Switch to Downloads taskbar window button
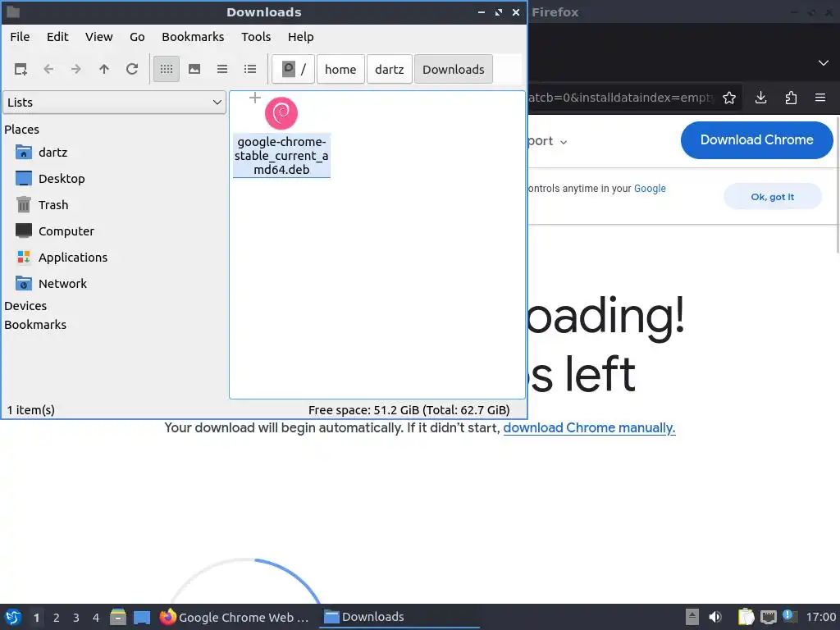Screen dimensions: 840x630 tap(399, 617)
